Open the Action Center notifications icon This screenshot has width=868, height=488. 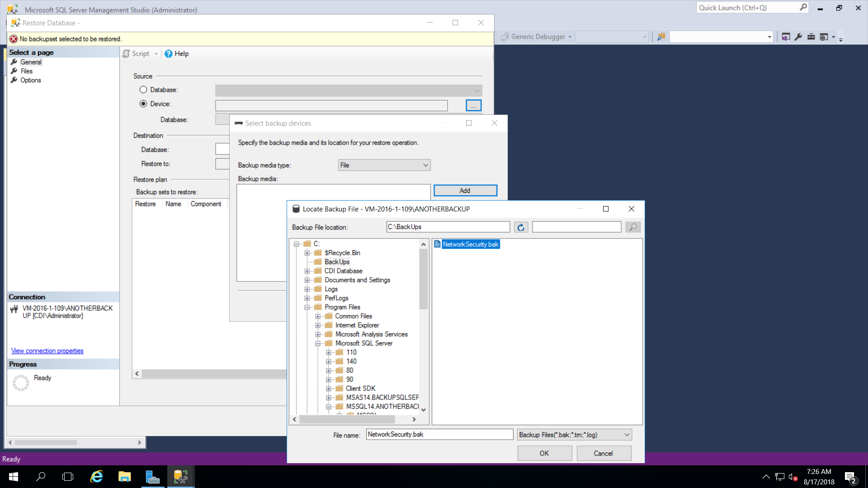[x=850, y=477]
